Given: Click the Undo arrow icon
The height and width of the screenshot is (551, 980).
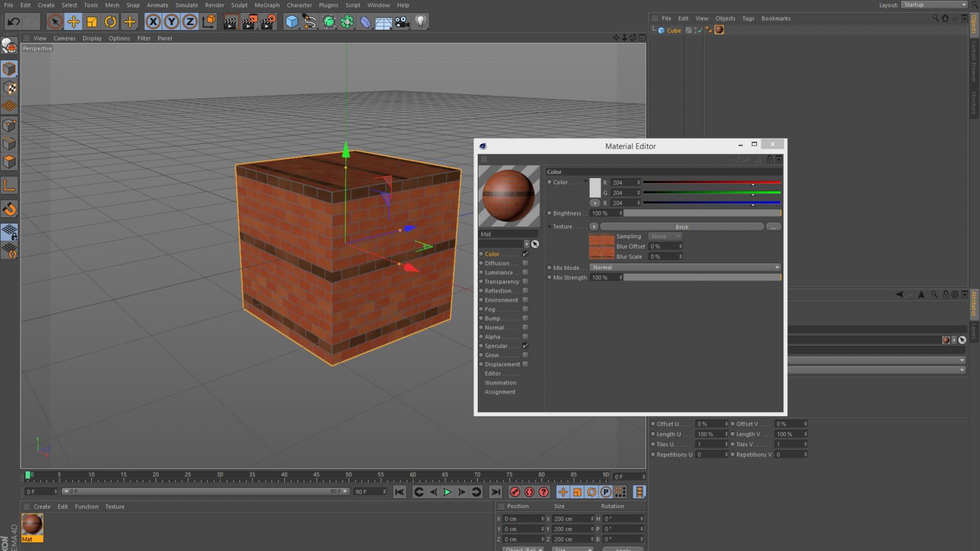Looking at the screenshot, I should pos(13,22).
